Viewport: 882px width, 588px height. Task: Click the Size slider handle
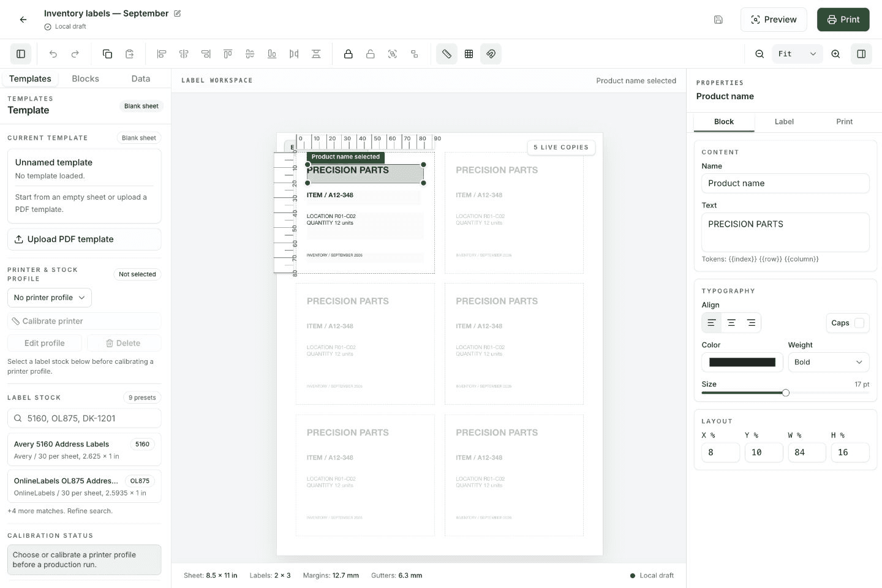click(x=786, y=393)
